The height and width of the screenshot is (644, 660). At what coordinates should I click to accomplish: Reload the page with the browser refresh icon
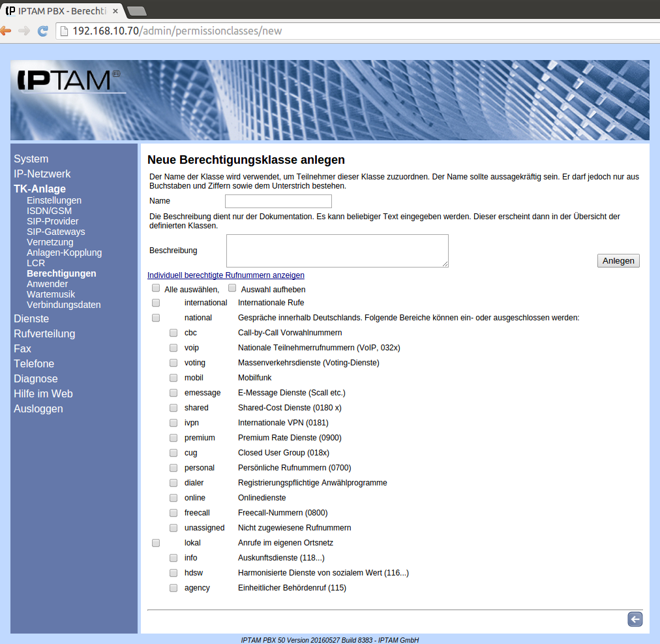coord(43,31)
